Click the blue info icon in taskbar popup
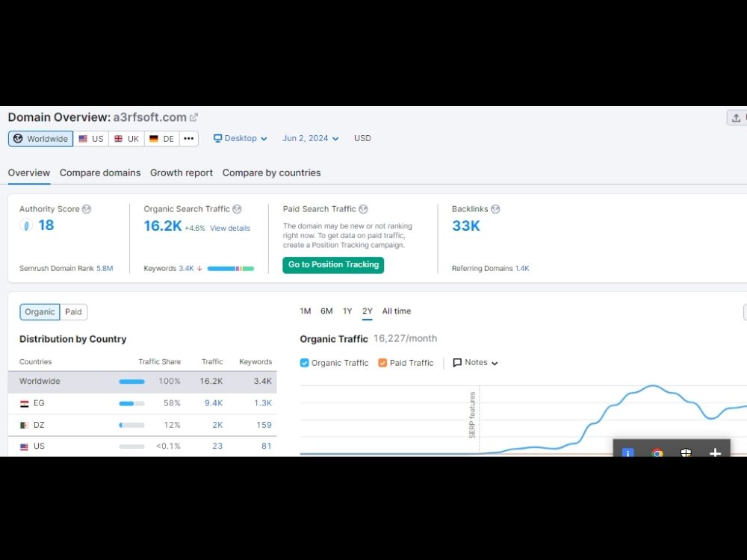The height and width of the screenshot is (560, 747). click(628, 452)
